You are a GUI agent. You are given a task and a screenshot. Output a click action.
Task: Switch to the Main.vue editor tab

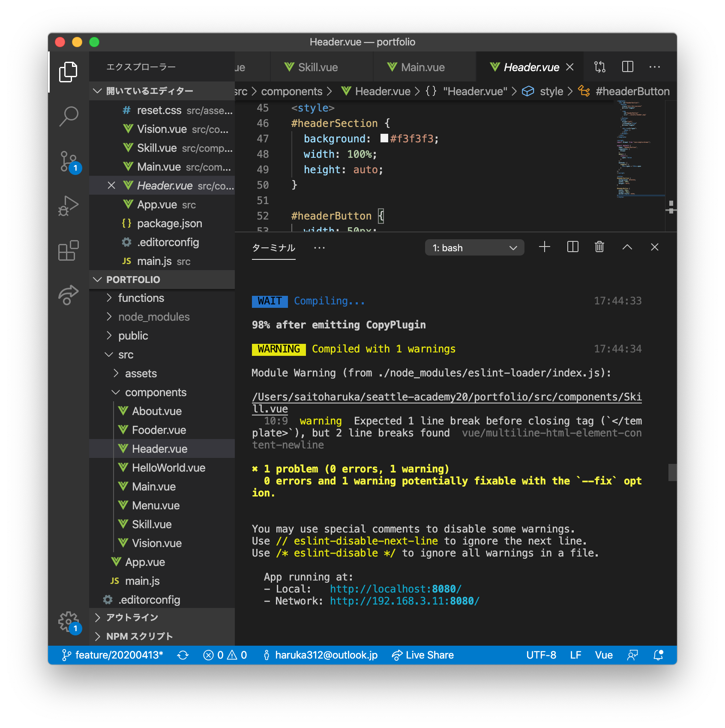(x=423, y=67)
